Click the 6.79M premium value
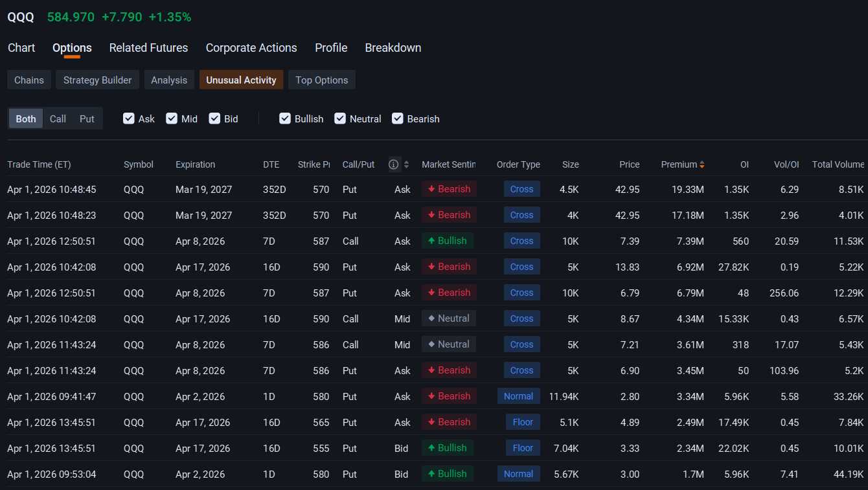 691,293
